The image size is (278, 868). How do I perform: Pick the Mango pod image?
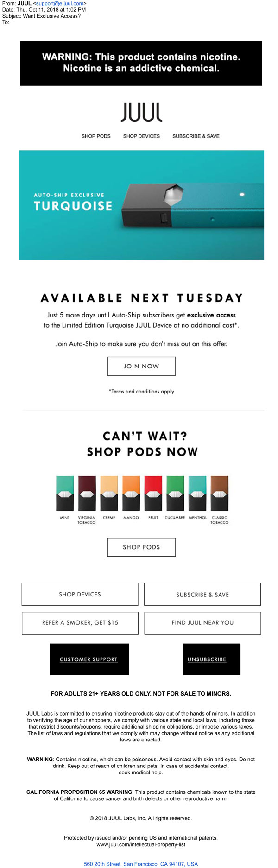coord(131,493)
